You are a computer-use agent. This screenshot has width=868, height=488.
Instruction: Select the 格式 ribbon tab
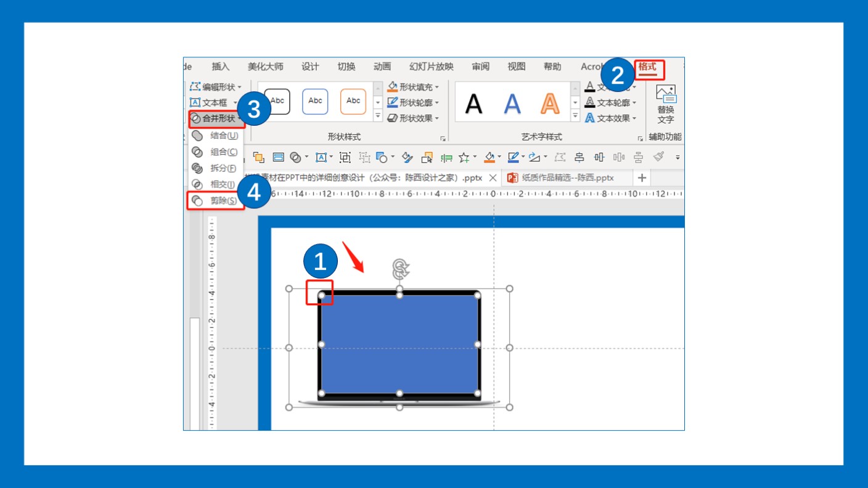tap(647, 67)
